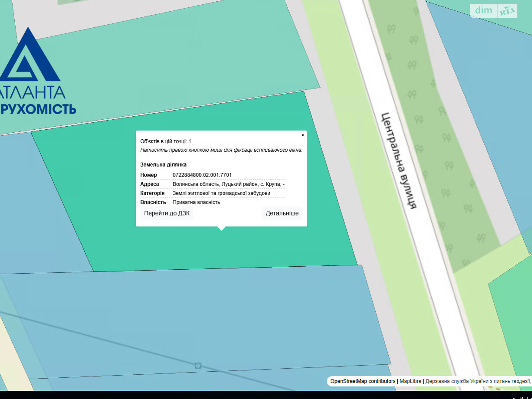Open the 'Державна служба України' attribution link
The image size is (532, 399).
pos(477,381)
